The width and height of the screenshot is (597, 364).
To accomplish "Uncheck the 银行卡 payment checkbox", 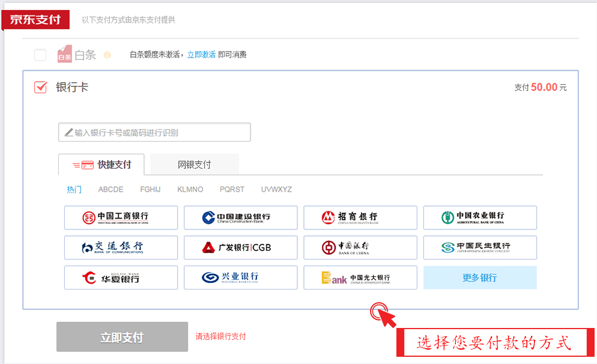I will point(40,87).
